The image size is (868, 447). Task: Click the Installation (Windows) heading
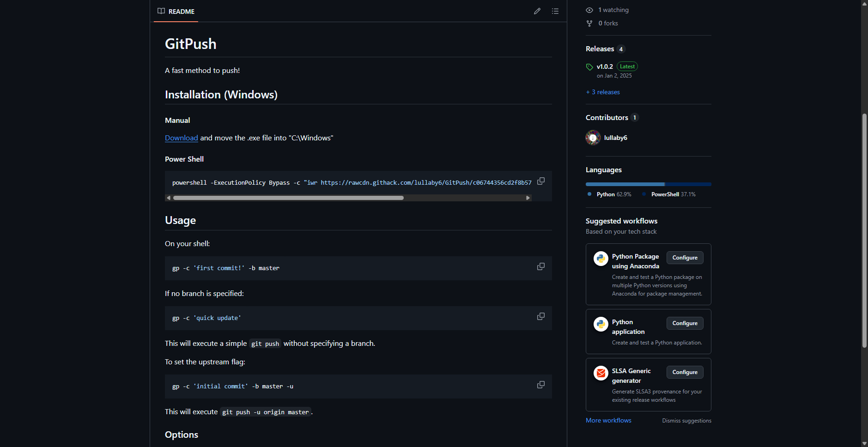(x=221, y=95)
